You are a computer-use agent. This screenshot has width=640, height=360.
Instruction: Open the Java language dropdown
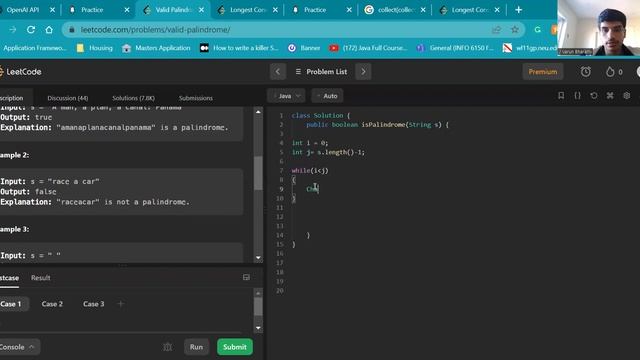pos(286,96)
